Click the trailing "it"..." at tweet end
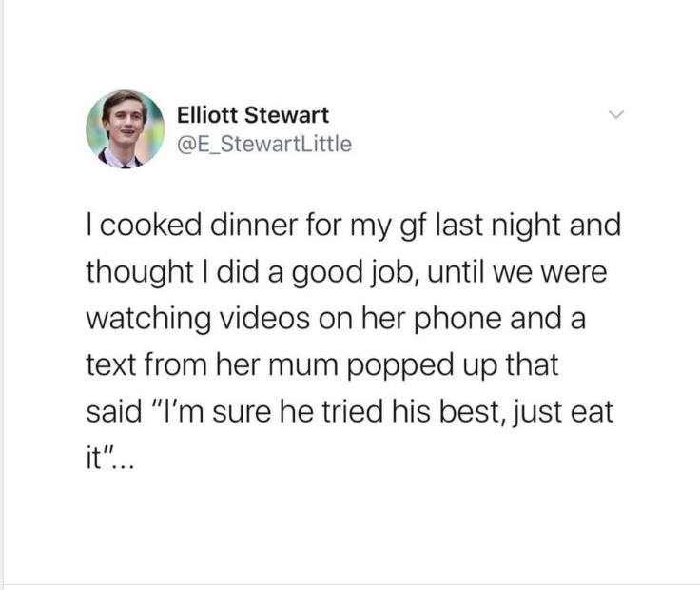This screenshot has width=700, height=590. (x=109, y=459)
